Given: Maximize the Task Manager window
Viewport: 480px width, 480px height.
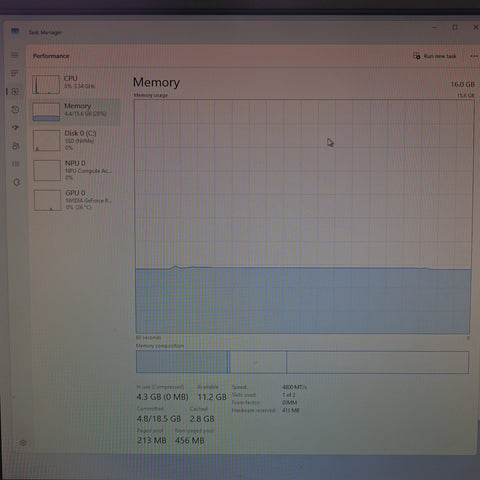Looking at the screenshot, I should click(x=455, y=27).
